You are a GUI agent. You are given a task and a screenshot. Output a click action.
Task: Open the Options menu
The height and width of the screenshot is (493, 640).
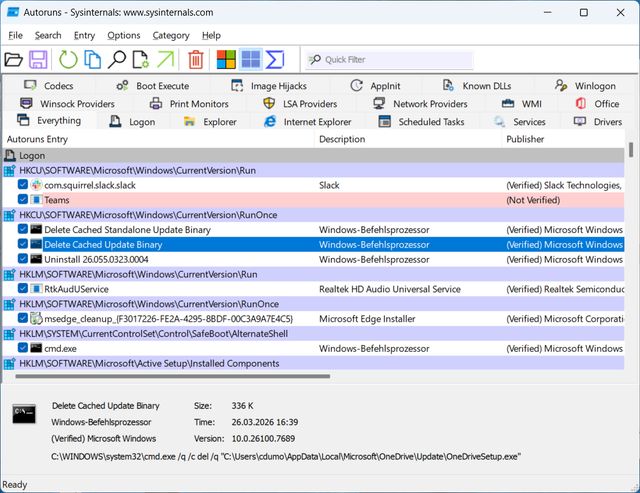124,36
